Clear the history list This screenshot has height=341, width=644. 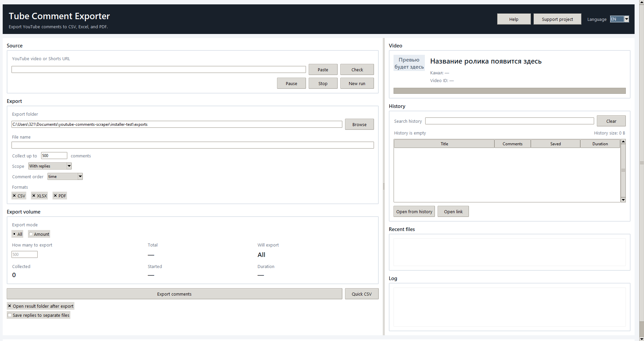pyautogui.click(x=611, y=121)
